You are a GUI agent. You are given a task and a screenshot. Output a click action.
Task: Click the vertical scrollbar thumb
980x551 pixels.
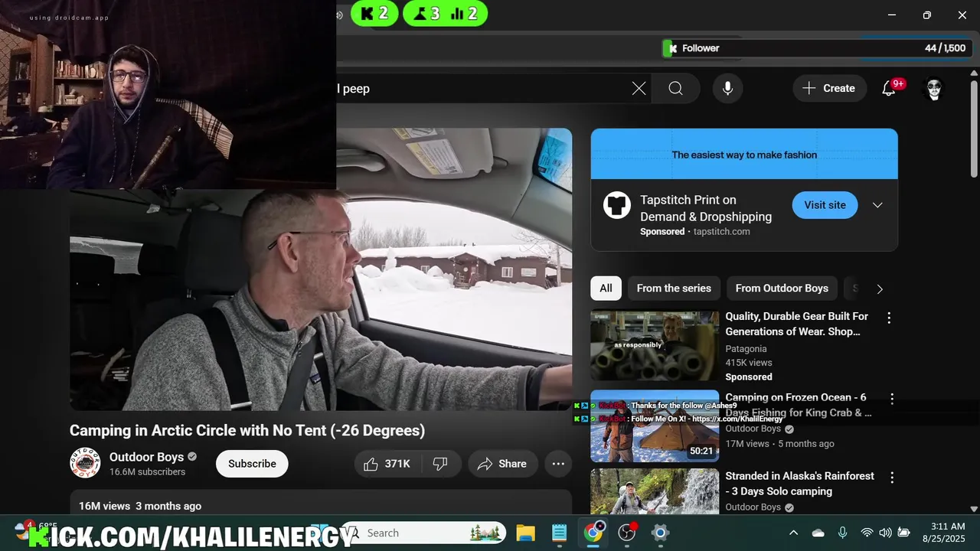(x=974, y=130)
